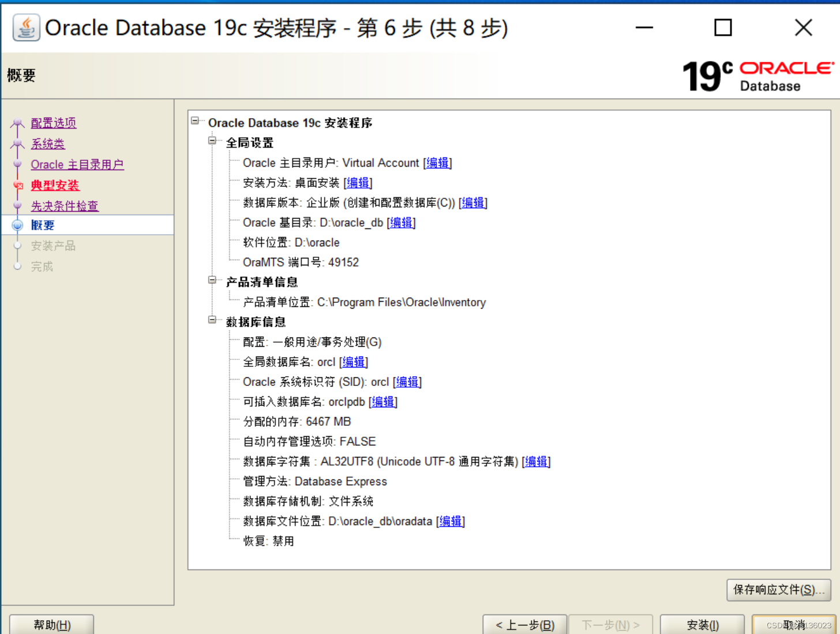840x634 pixels.
Task: Open 编辑 link for 数据库字符集 AL32UTF8
Action: pyautogui.click(x=535, y=461)
